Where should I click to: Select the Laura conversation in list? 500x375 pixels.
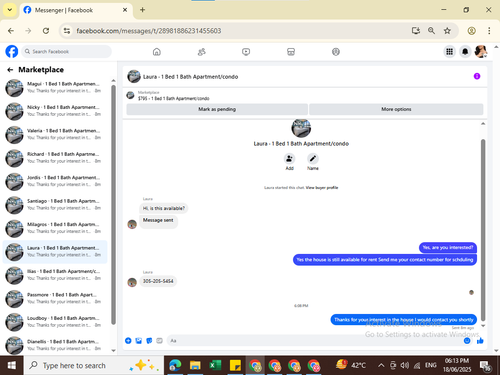[x=55, y=252]
